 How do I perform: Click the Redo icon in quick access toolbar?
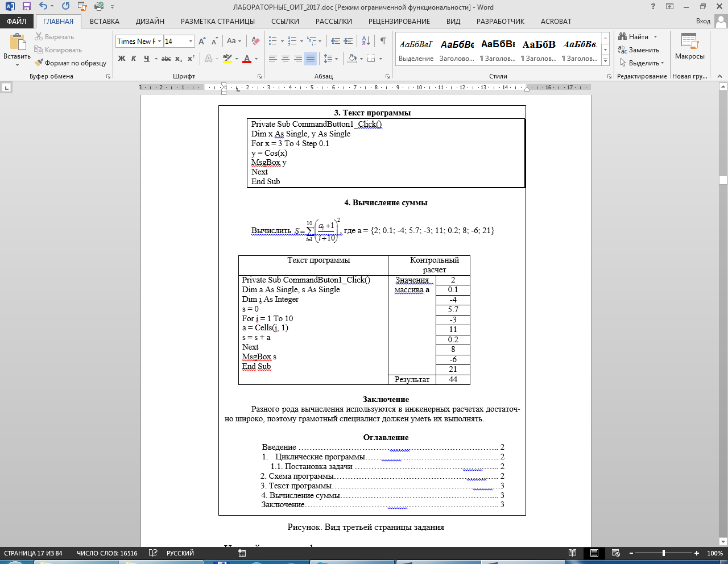click(x=65, y=7)
